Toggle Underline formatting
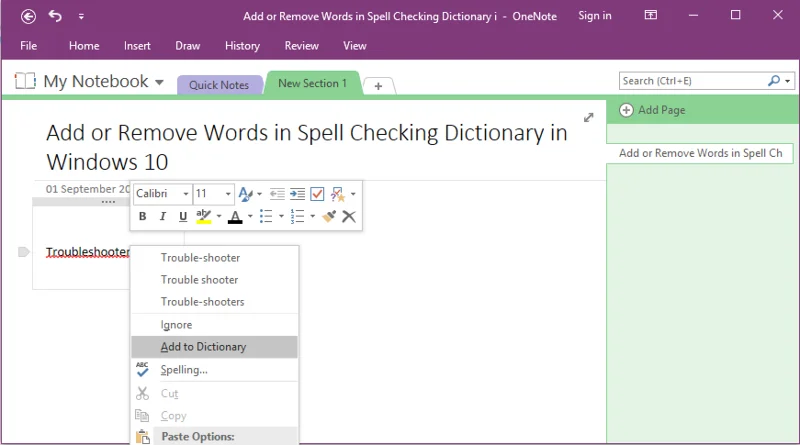Image resolution: width=800 pixels, height=445 pixels. tap(183, 216)
